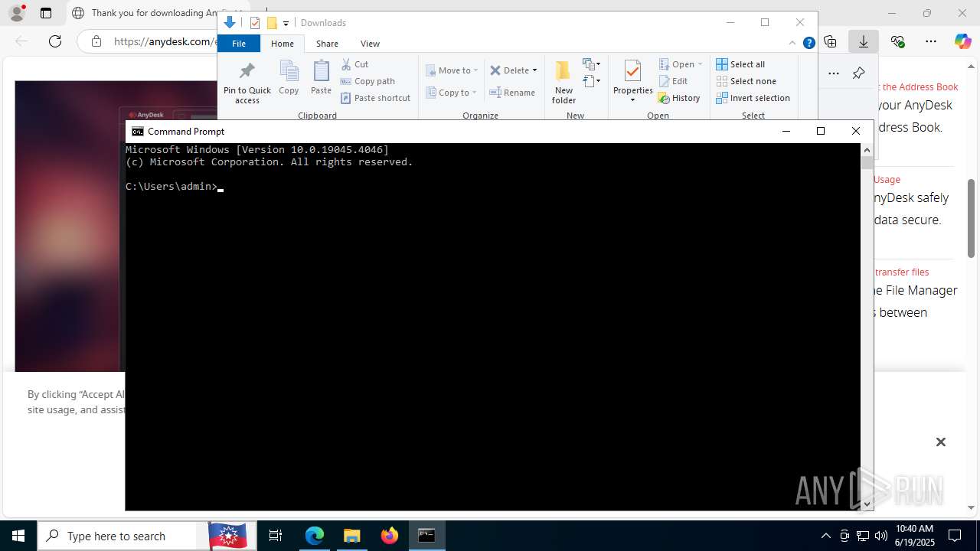Expand the Easy access dropdown

(x=592, y=80)
